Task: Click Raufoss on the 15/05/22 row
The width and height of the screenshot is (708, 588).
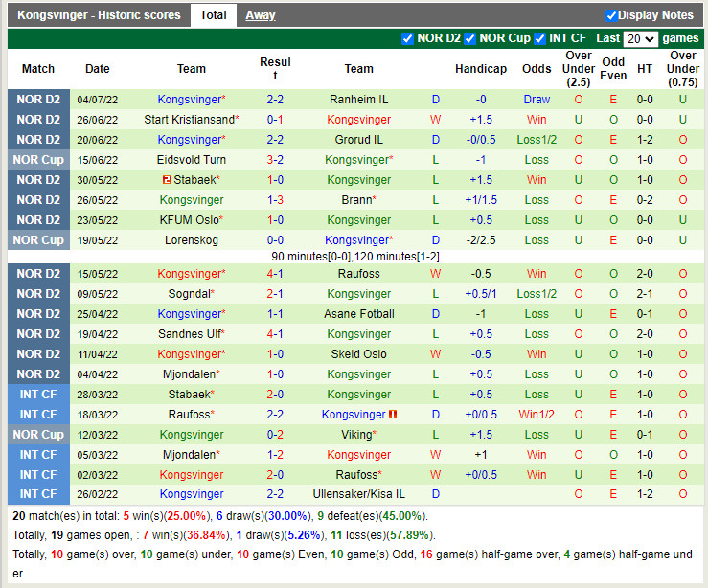Action: [358, 274]
